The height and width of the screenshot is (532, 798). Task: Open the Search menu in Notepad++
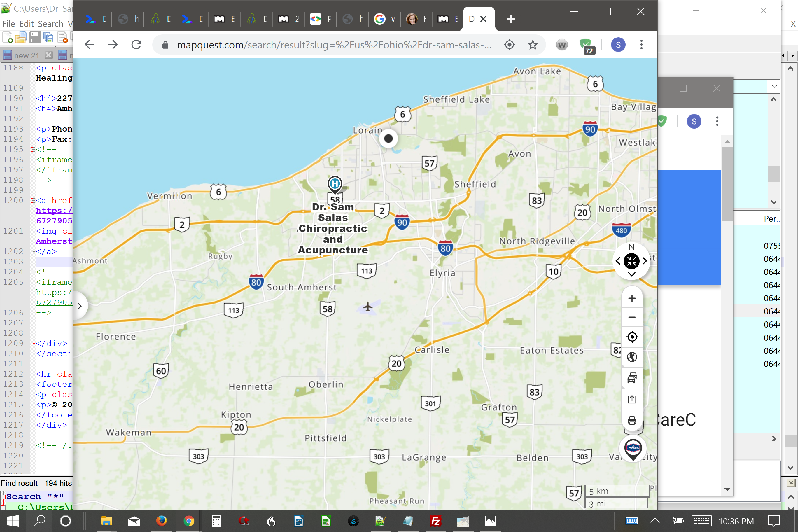click(x=50, y=24)
